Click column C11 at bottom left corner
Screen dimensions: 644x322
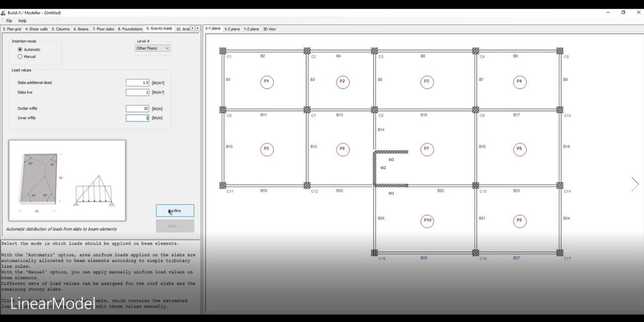223,185
